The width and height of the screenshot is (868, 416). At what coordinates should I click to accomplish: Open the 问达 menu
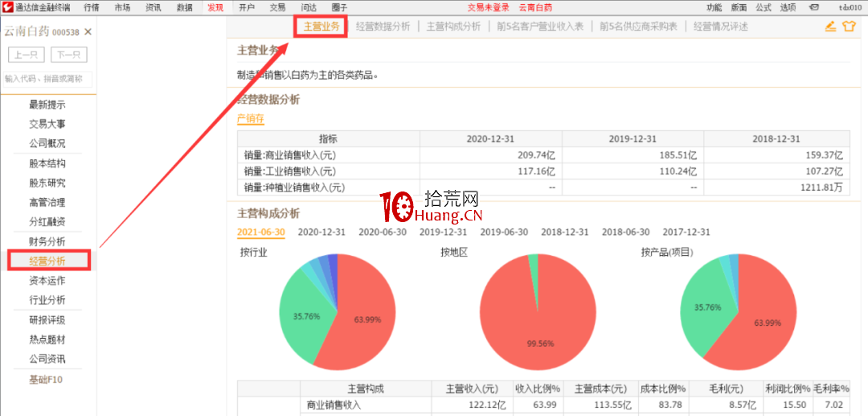pyautogui.click(x=309, y=8)
